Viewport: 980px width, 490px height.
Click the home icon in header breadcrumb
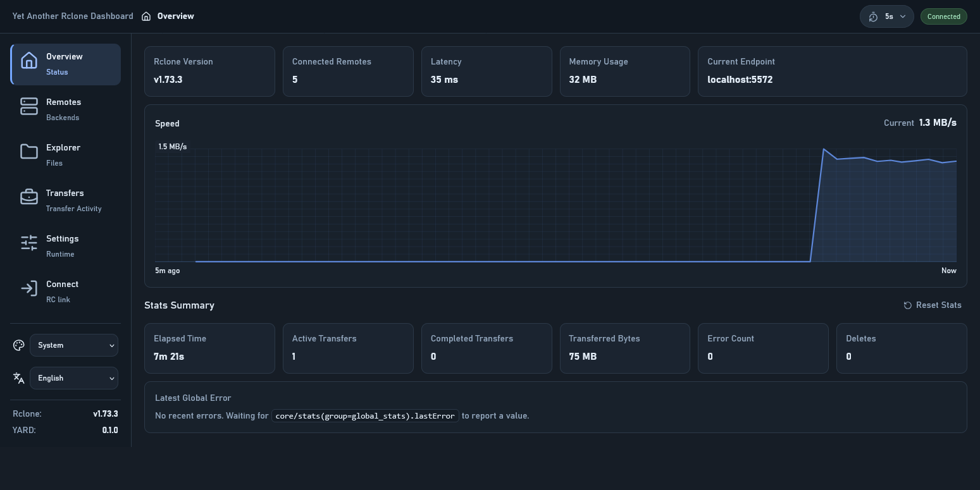click(x=146, y=16)
